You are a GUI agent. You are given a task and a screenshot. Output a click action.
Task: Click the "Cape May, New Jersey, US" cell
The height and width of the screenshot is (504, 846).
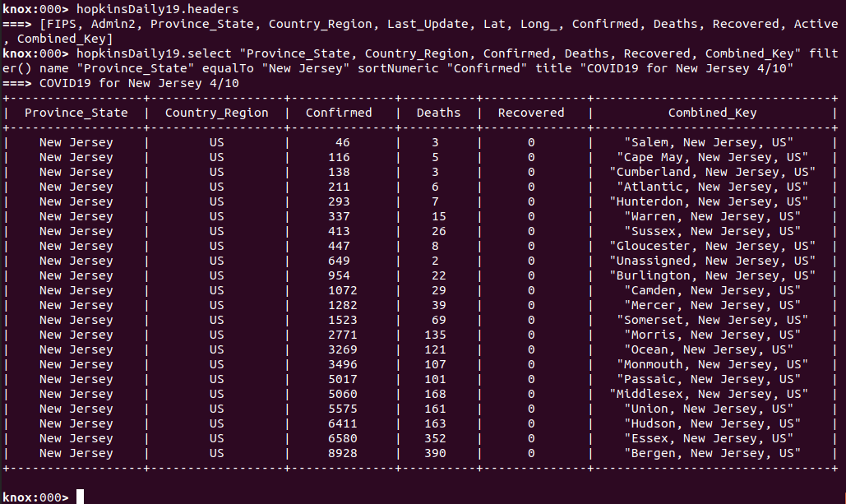click(x=712, y=157)
